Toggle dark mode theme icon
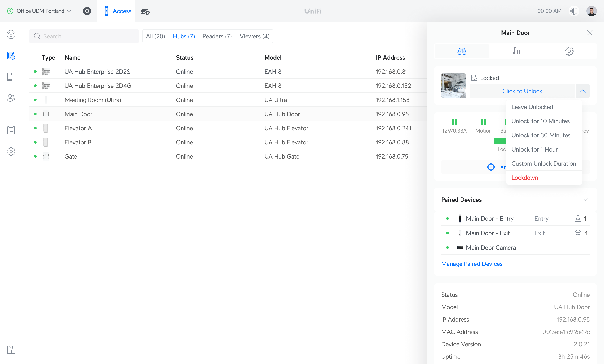The height and width of the screenshot is (364, 604). 574,11
